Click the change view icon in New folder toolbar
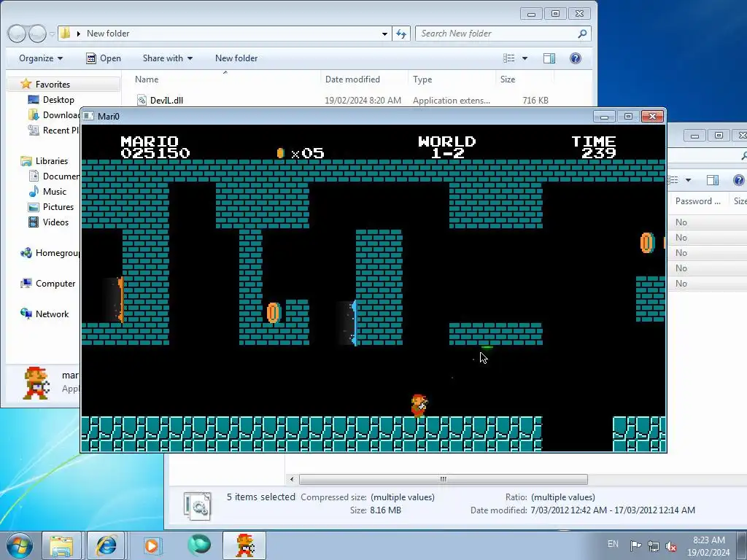Image resolution: width=747 pixels, height=560 pixels. click(509, 58)
